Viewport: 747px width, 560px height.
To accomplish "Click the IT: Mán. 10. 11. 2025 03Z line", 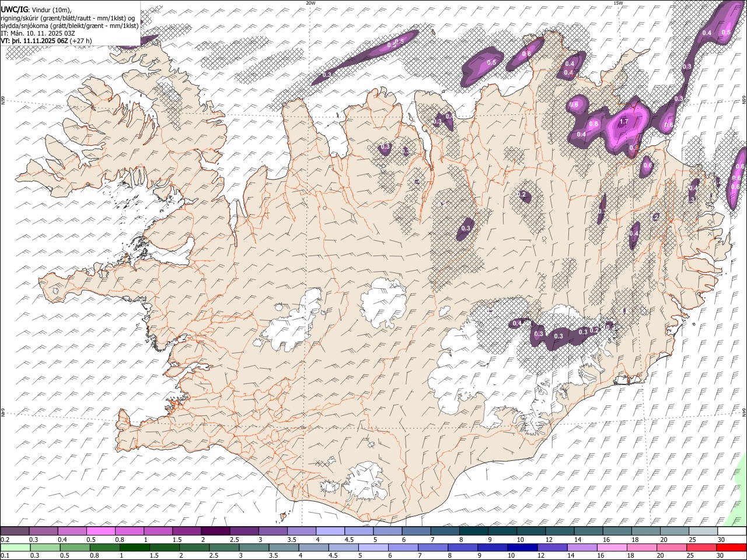I will [38, 33].
